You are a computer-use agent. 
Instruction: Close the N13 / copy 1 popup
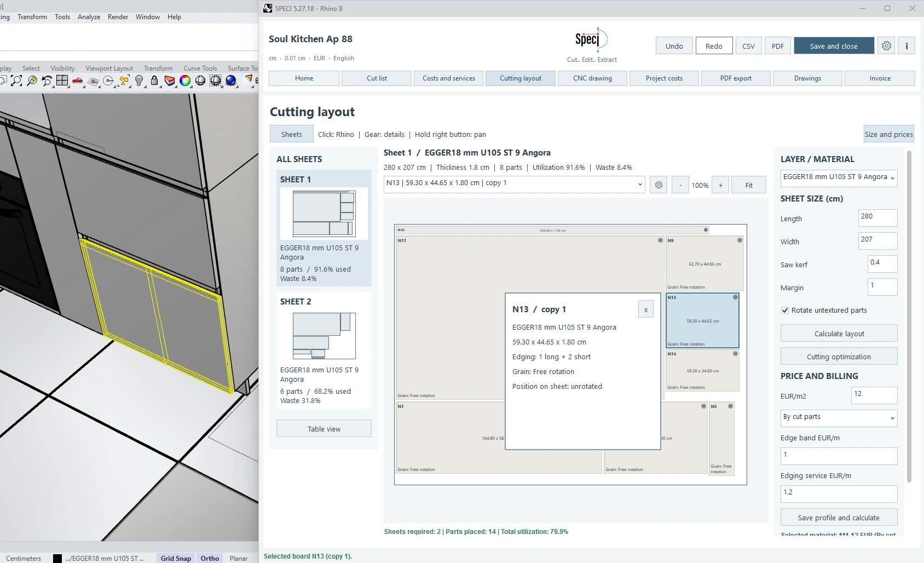point(646,310)
